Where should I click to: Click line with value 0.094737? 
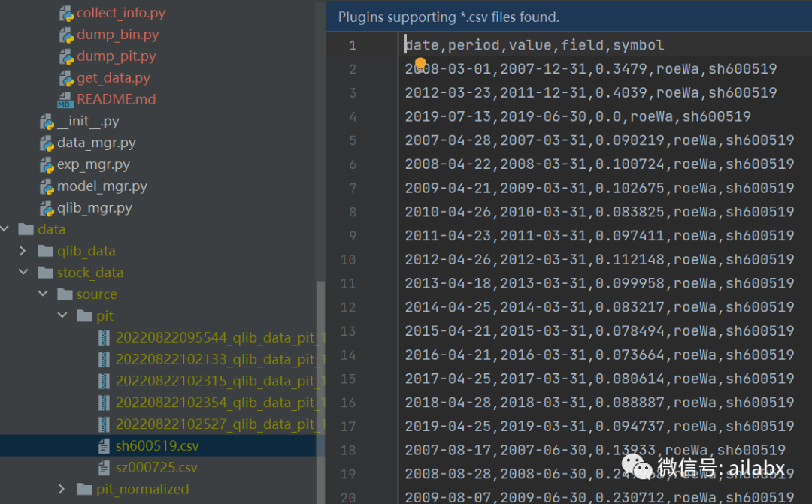click(x=599, y=426)
